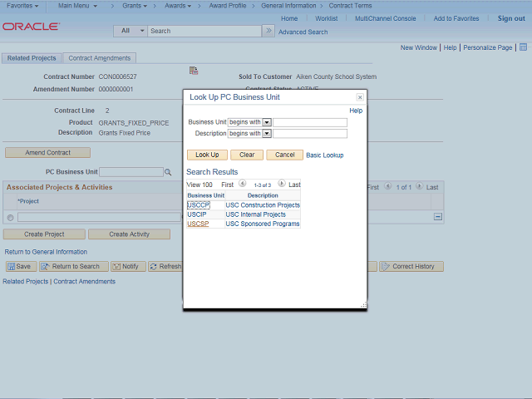This screenshot has width=532, height=399.
Task: Click the Cancel button in the dialog
Action: (284, 155)
